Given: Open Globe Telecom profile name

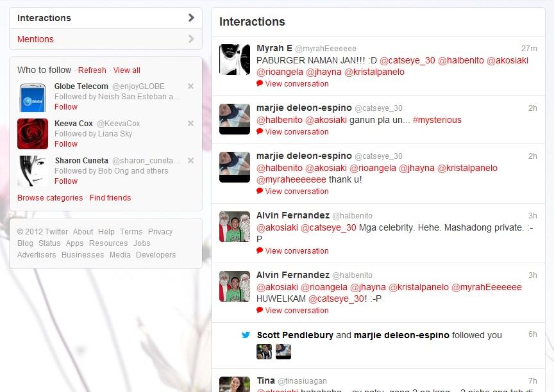Looking at the screenshot, I should [81, 86].
